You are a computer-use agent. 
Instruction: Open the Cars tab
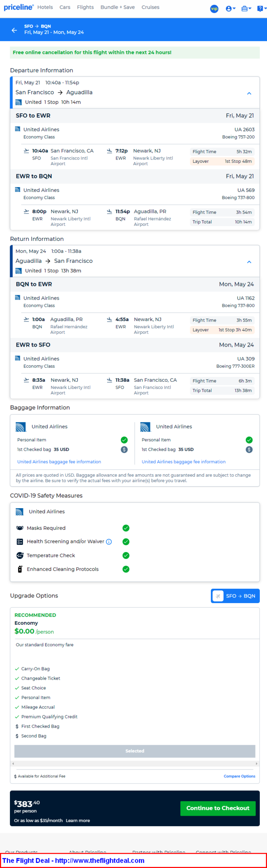click(65, 7)
